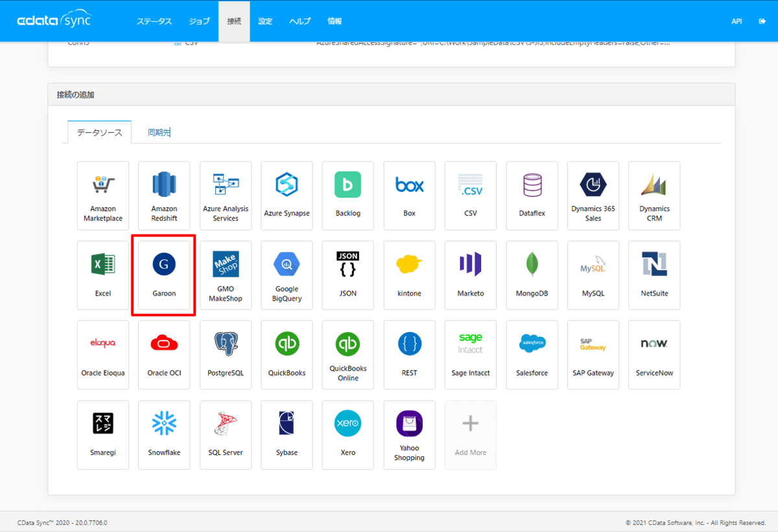This screenshot has width=778, height=532.
Task: Select the MongoDB data source
Action: point(532,275)
